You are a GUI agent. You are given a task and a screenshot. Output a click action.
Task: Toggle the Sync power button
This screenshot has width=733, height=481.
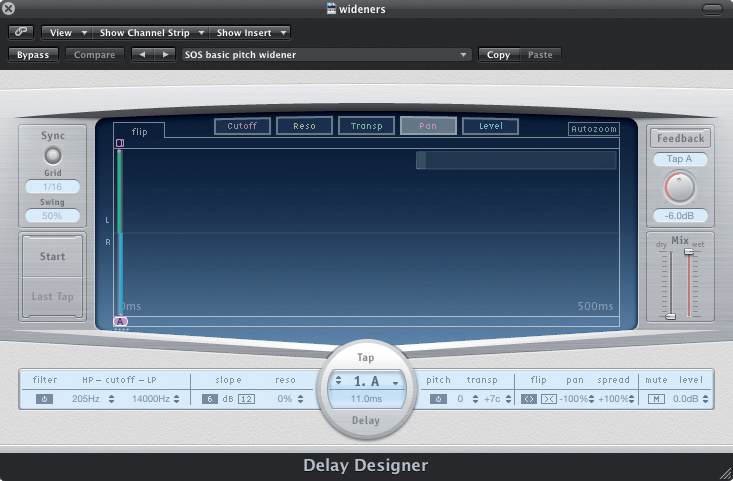point(52,155)
